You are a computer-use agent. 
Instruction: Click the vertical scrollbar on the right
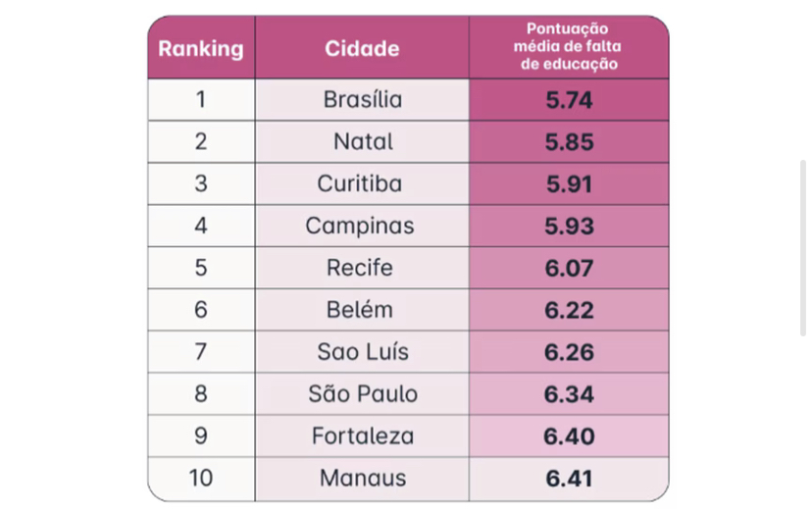[x=802, y=248]
